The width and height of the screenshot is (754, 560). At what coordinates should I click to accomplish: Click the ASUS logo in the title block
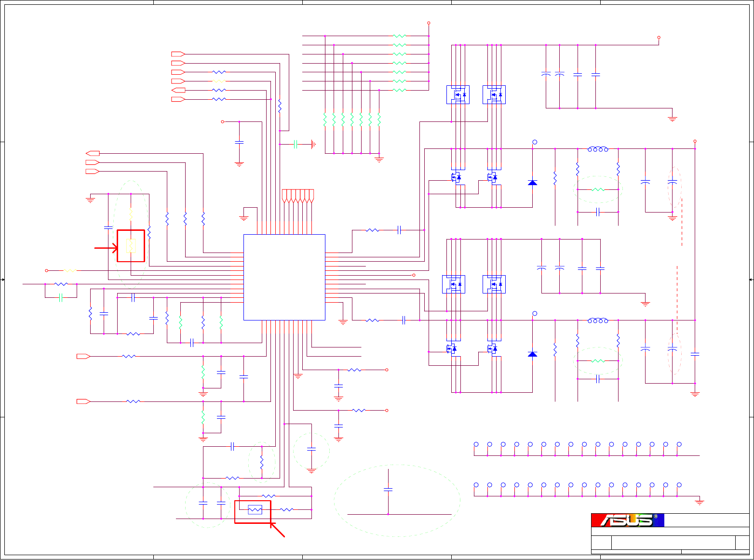click(628, 520)
